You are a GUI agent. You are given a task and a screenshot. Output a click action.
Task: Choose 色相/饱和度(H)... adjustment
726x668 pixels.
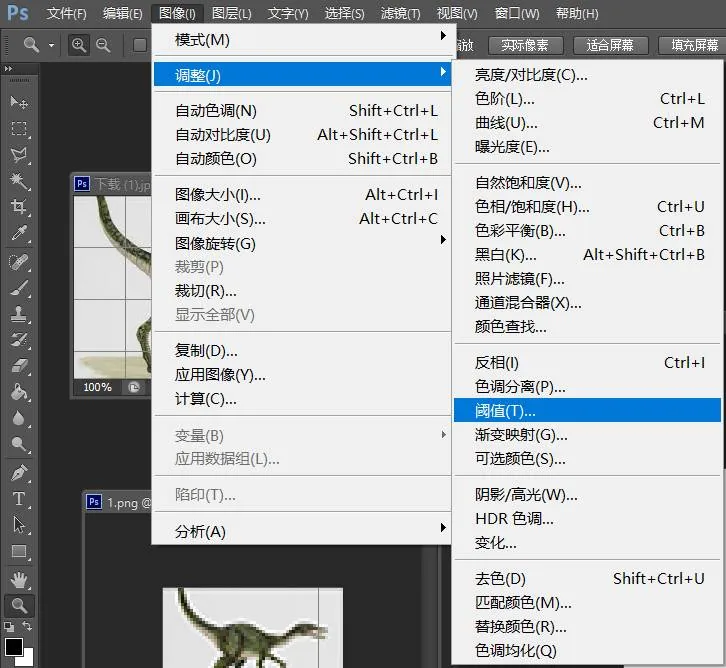point(587,206)
